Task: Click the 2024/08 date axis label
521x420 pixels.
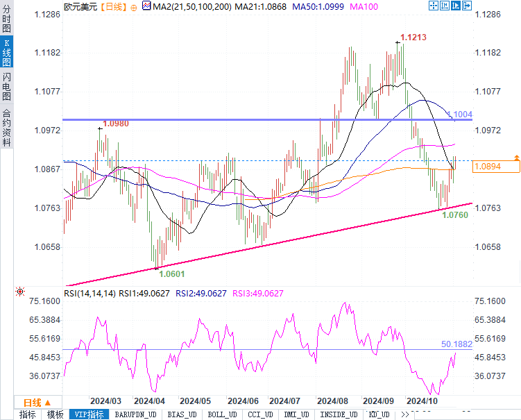Action: click(x=332, y=401)
